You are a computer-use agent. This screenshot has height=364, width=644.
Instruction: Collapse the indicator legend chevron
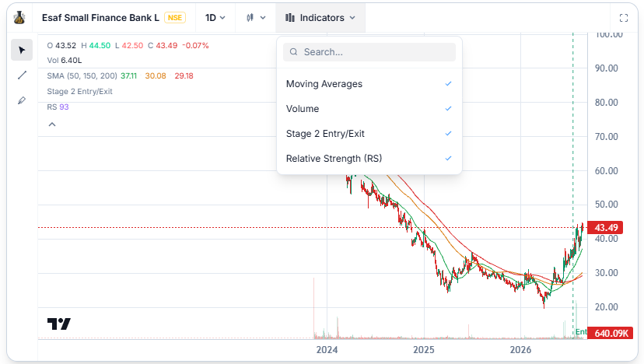[52, 124]
